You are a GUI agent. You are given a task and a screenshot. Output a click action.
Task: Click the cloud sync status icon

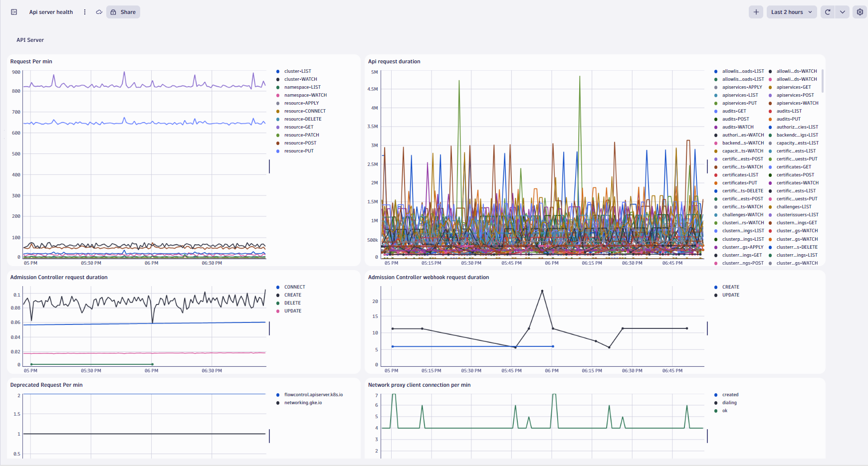tap(99, 12)
